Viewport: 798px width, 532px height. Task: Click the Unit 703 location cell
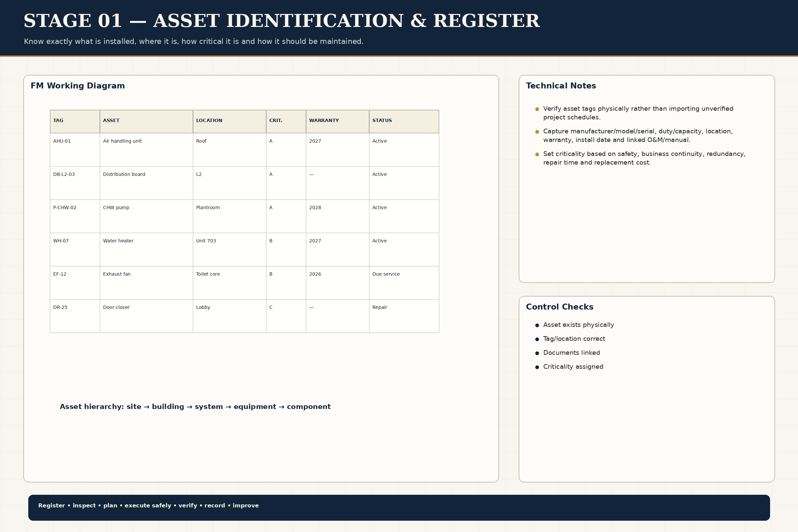click(229, 249)
